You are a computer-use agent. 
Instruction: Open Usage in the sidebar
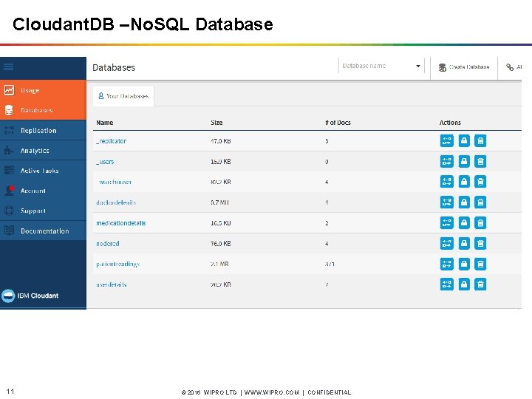tap(43, 90)
